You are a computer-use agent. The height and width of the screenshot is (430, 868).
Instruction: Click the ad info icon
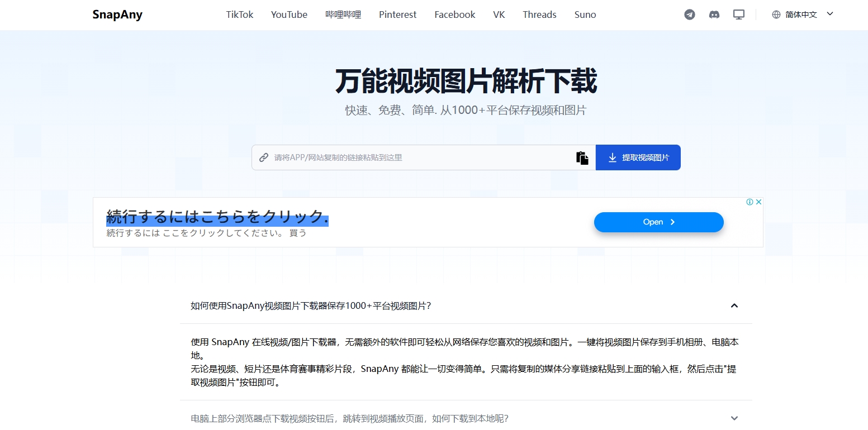(750, 202)
